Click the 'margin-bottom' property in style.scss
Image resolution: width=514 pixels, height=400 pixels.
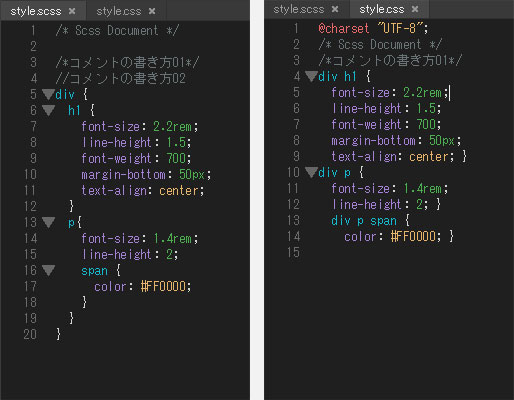coord(123,175)
